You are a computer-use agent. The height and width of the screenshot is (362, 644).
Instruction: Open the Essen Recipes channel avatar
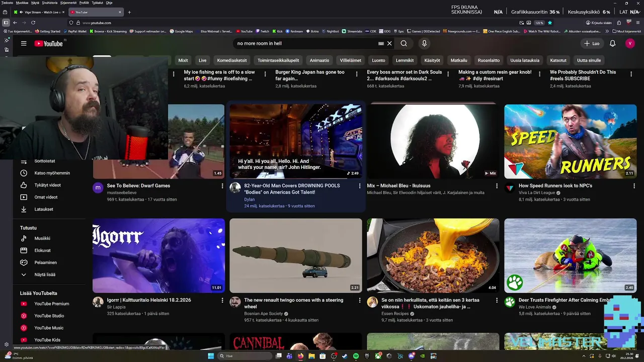372,302
